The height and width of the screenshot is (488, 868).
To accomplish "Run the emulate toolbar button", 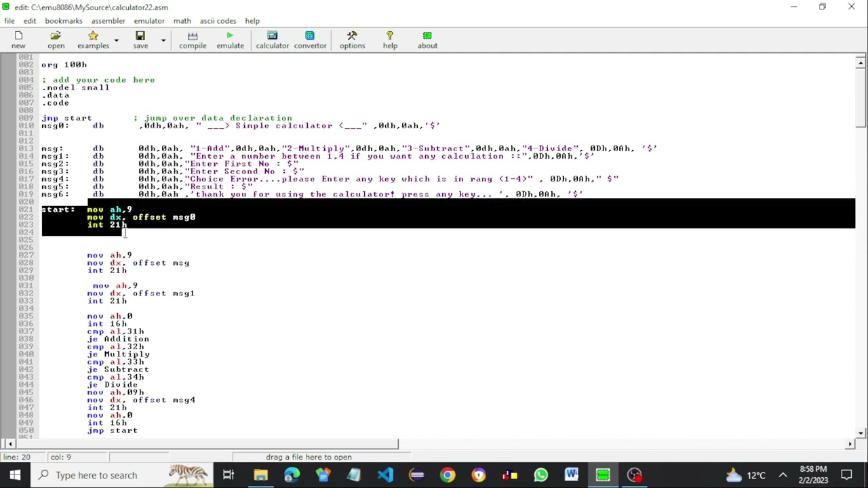I will coord(230,39).
